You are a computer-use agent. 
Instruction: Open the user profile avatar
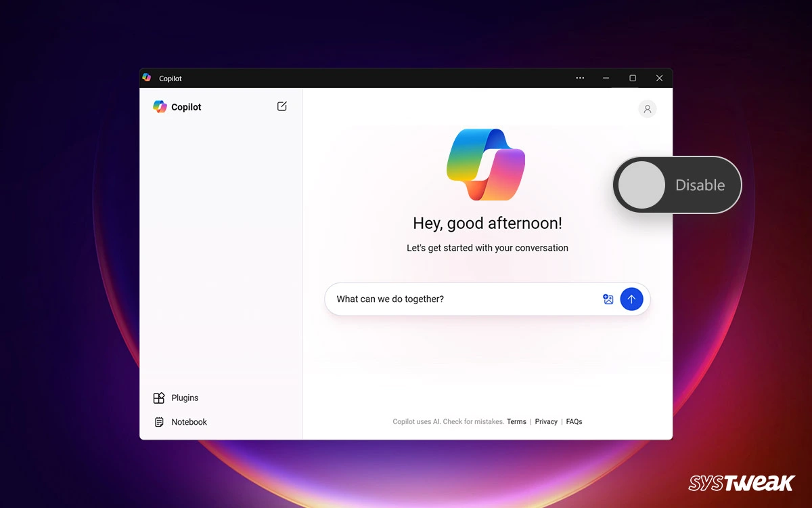648,109
